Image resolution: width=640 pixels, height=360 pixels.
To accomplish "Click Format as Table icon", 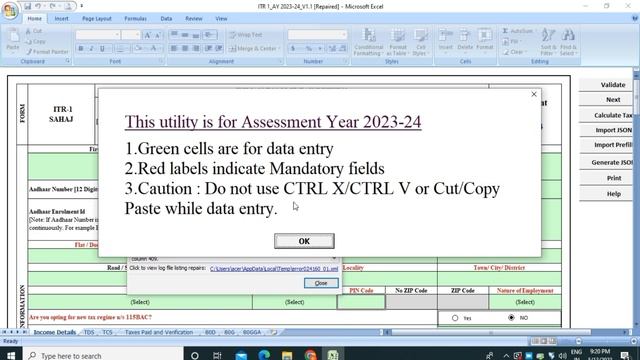I will pyautogui.click(x=398, y=42).
